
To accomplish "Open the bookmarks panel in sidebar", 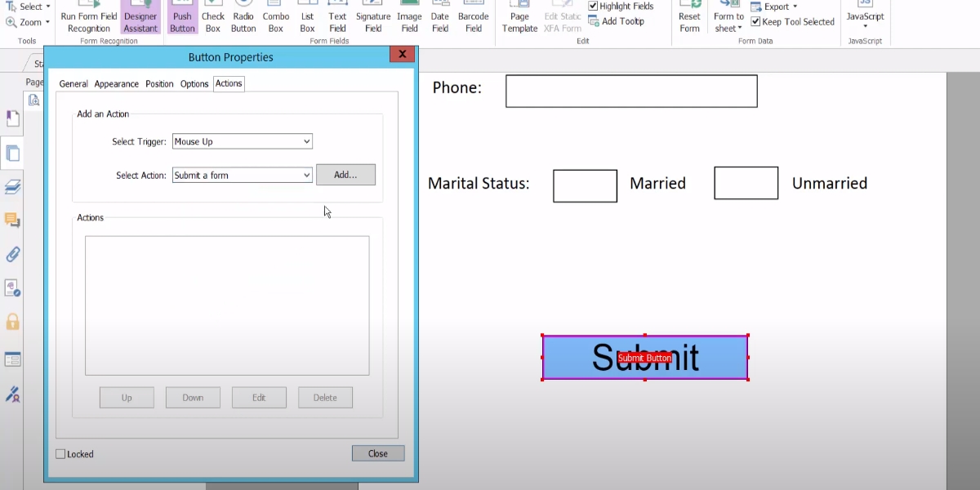I will tap(12, 118).
